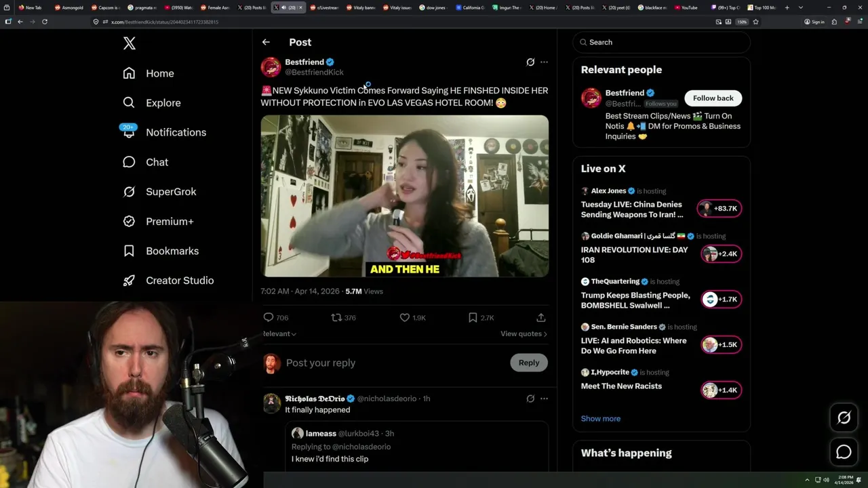
Task: Open SuperGrok from sidebar
Action: tap(159, 192)
